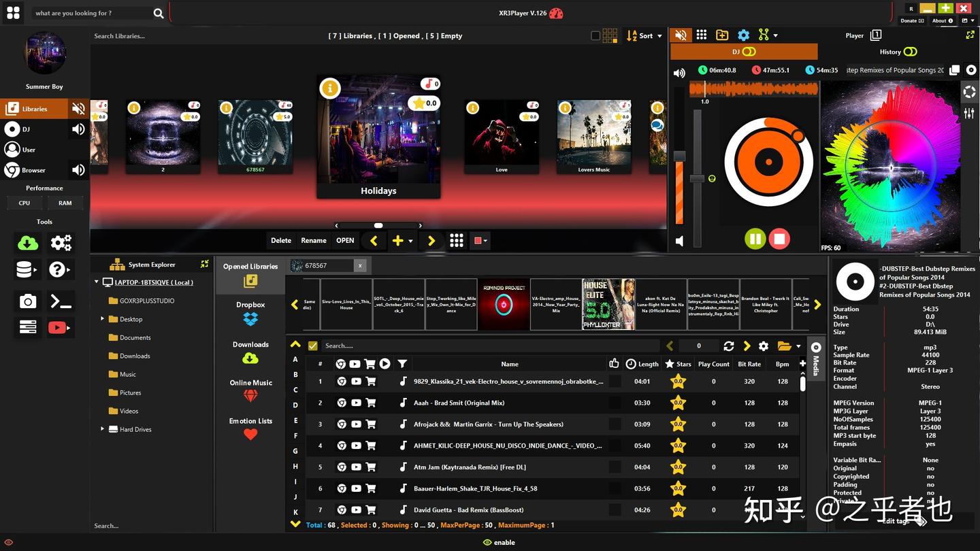Expand the Desktop folder
Image resolution: width=980 pixels, height=551 pixels.
click(x=103, y=318)
